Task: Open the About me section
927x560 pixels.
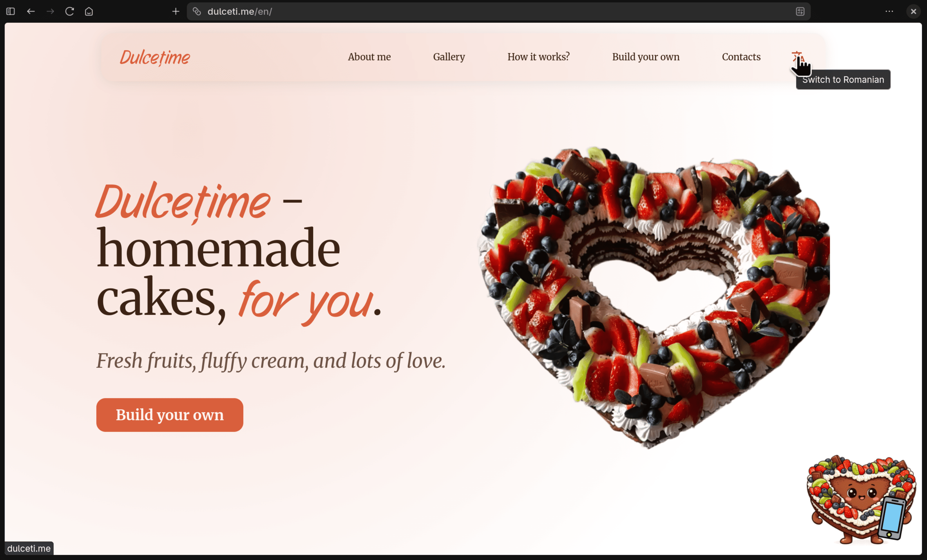Action: coord(369,57)
